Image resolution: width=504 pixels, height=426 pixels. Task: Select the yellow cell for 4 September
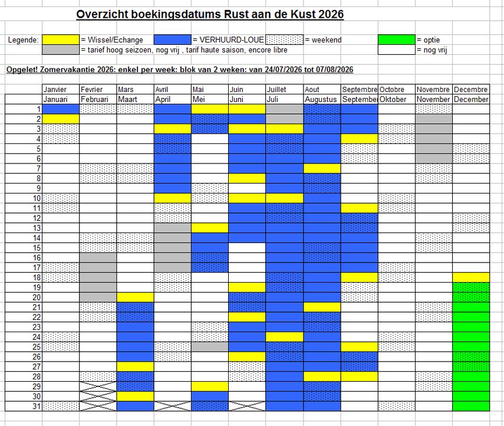click(x=359, y=139)
